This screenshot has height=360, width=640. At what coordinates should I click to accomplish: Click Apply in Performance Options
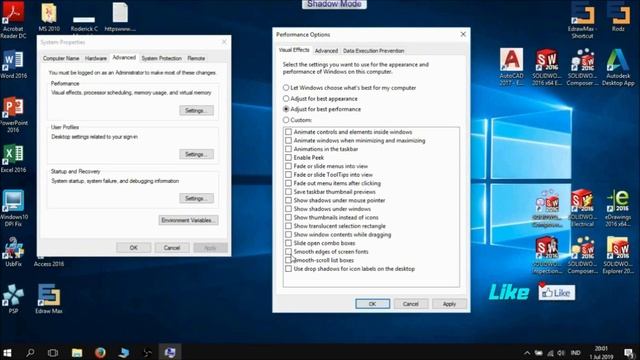[449, 304]
